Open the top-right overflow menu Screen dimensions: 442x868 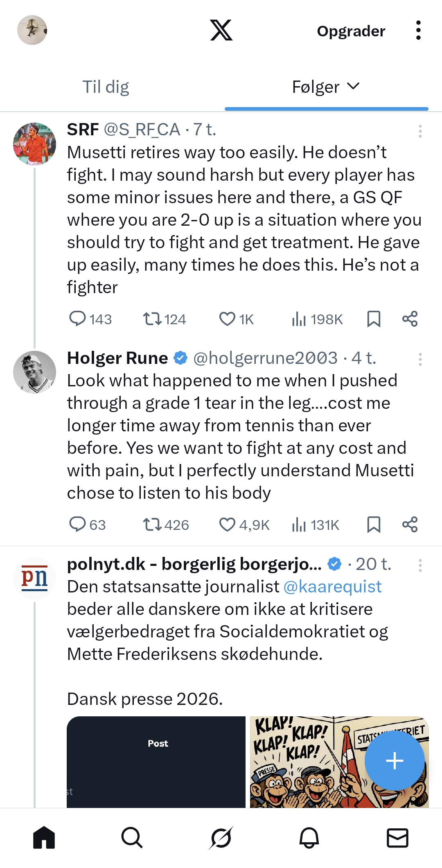[418, 31]
